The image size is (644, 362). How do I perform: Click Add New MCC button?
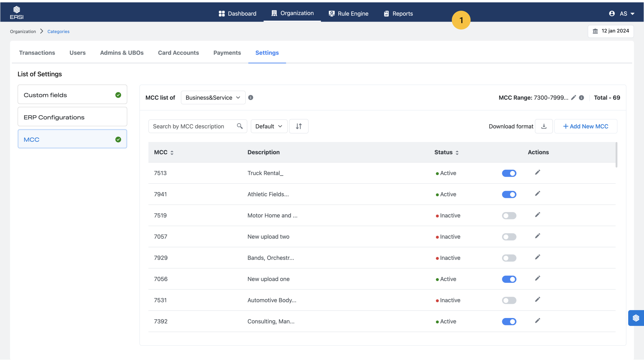pos(586,126)
